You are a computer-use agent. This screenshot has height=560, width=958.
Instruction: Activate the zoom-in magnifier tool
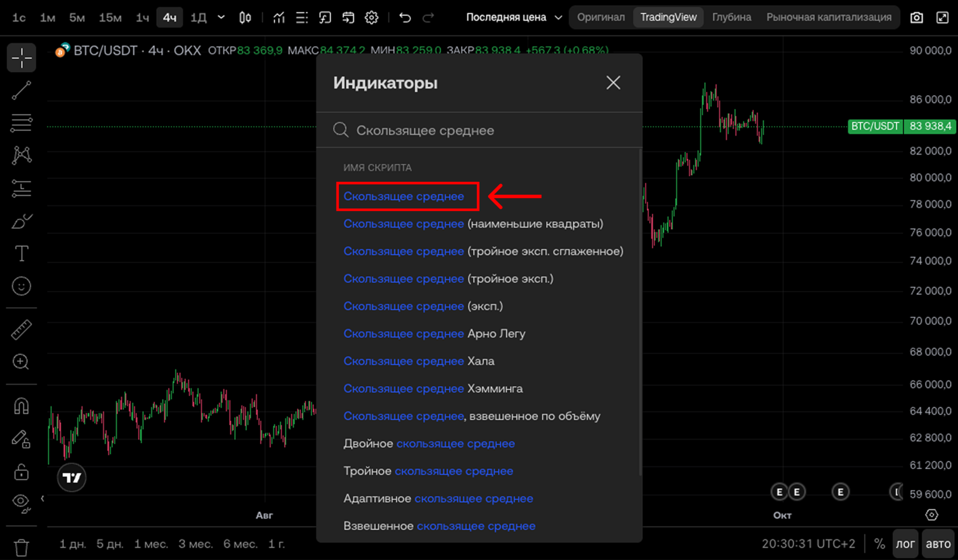pyautogui.click(x=21, y=362)
